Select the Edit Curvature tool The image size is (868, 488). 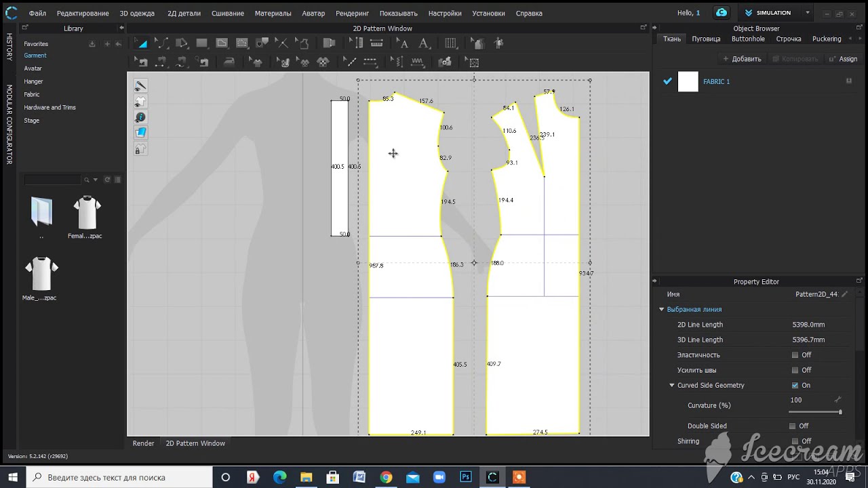tap(161, 43)
